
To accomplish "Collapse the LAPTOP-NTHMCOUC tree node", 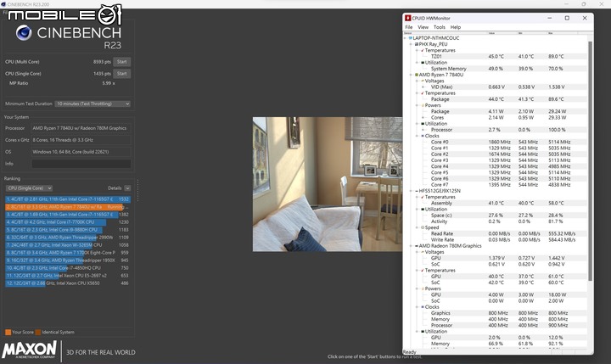I will (x=406, y=38).
